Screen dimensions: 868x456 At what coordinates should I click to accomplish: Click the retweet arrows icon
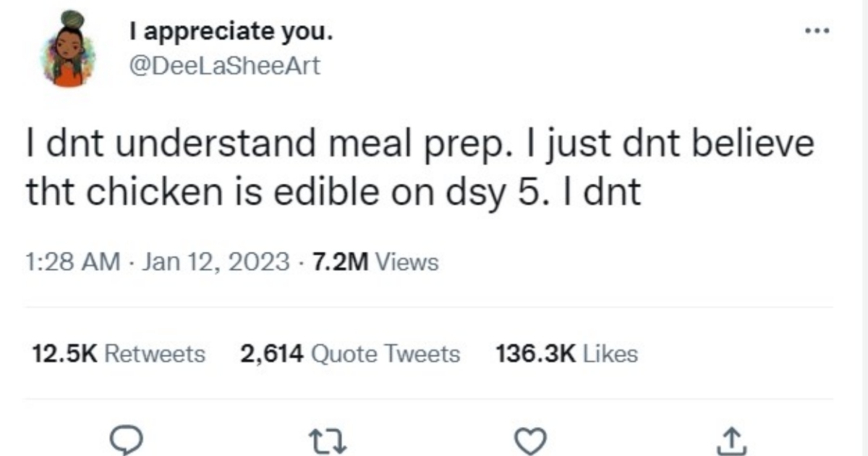[327, 438]
